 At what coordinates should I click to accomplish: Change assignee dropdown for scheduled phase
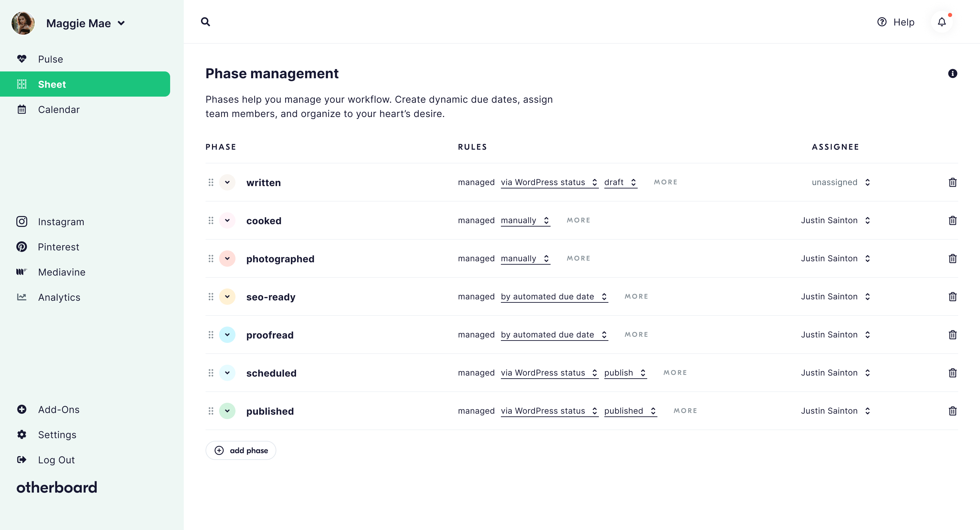835,372
